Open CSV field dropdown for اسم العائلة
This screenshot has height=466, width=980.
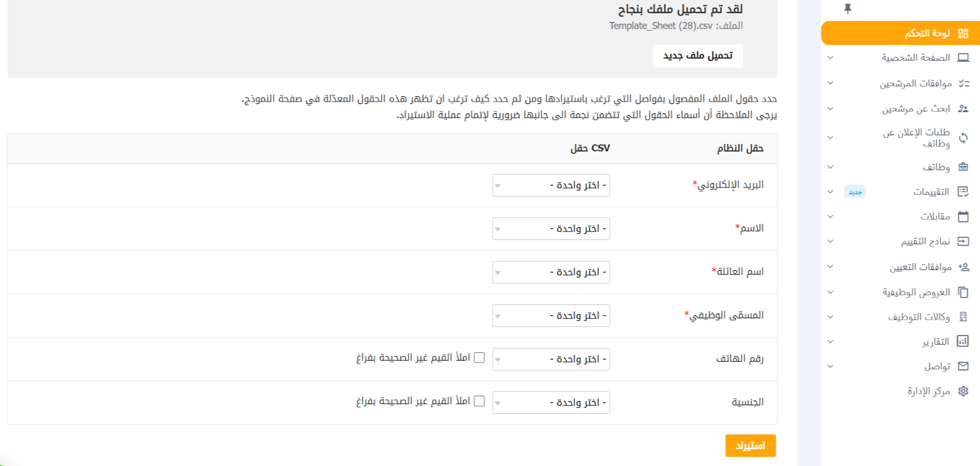click(551, 272)
